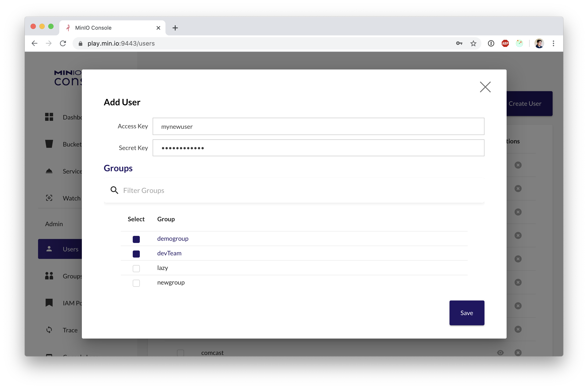Screen dimensions: 588x389
Task: Click the Trace sidebar icon
Action: 49,330
